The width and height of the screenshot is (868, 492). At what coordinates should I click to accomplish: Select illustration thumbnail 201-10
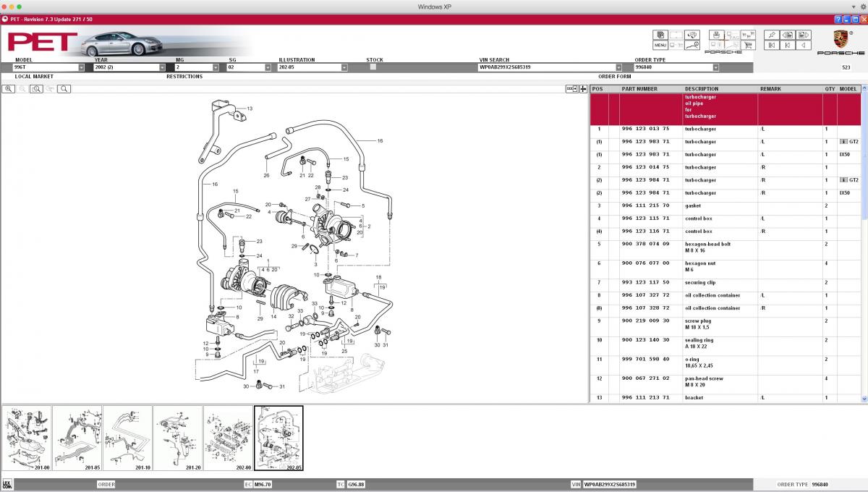point(127,438)
